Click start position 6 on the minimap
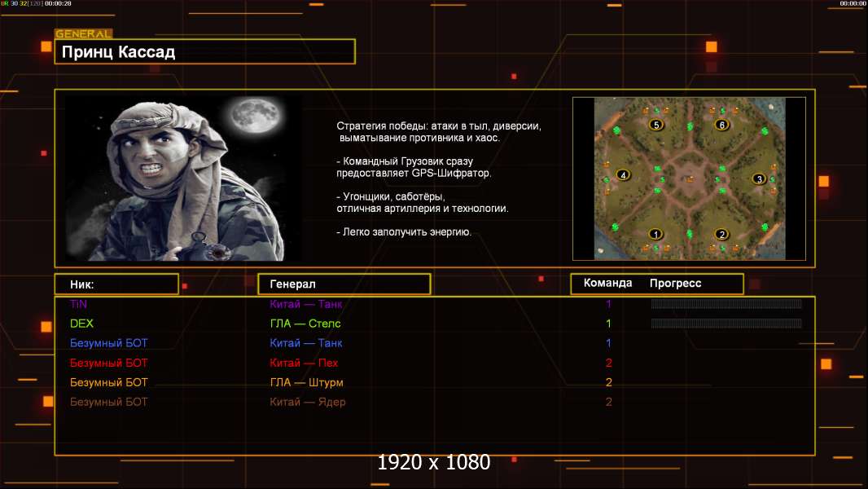This screenshot has height=489, width=868. click(722, 125)
